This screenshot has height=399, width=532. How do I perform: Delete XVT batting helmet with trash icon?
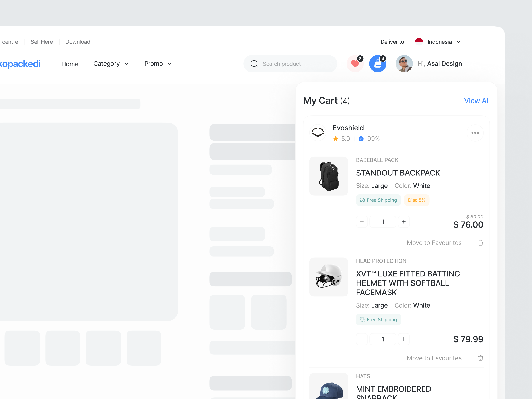coord(481,358)
